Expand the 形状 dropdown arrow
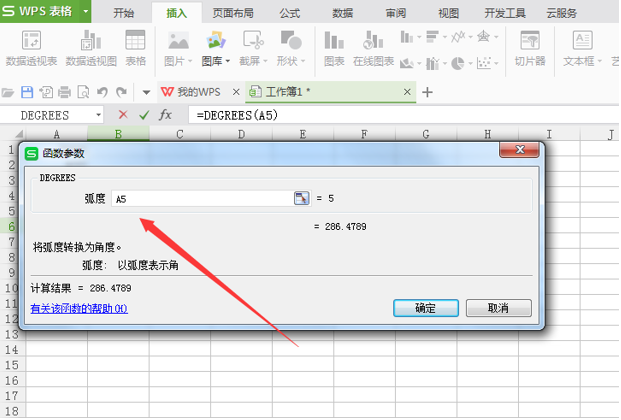This screenshot has width=621, height=420. point(303,61)
